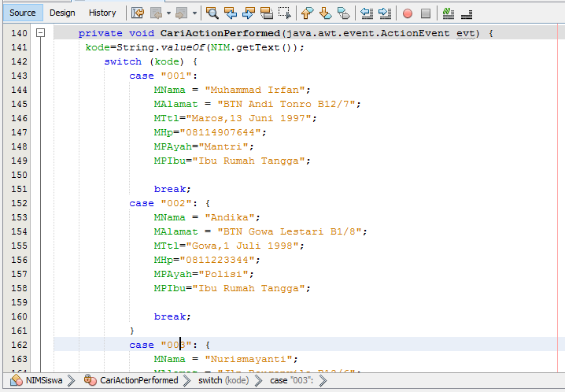Click the "Mantri" string literal
The height and width of the screenshot is (392, 565).
point(223,146)
